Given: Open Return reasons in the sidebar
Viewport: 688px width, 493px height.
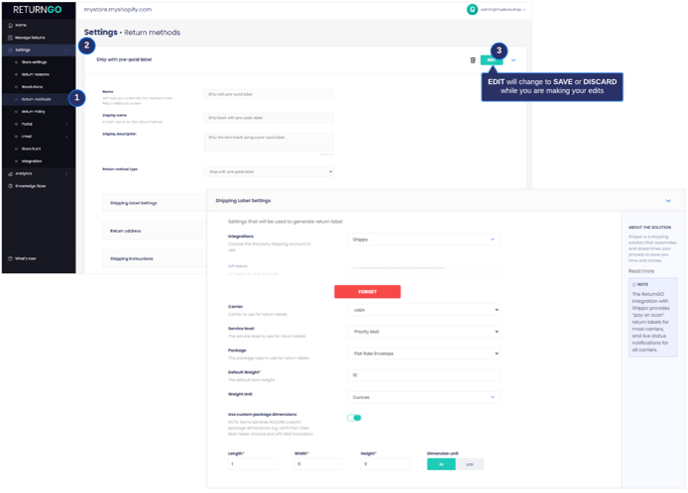Looking at the screenshot, I should point(36,75).
